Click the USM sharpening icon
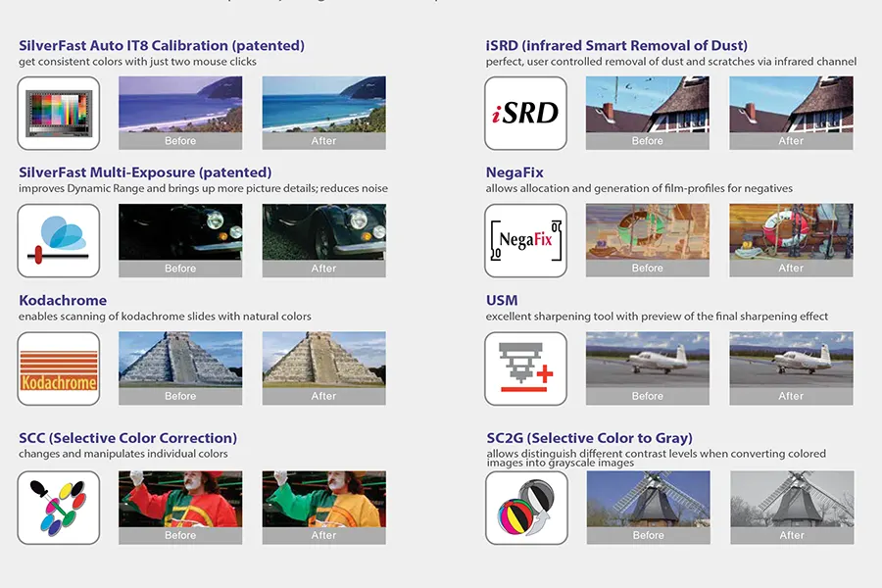The image size is (882, 588). click(x=525, y=368)
